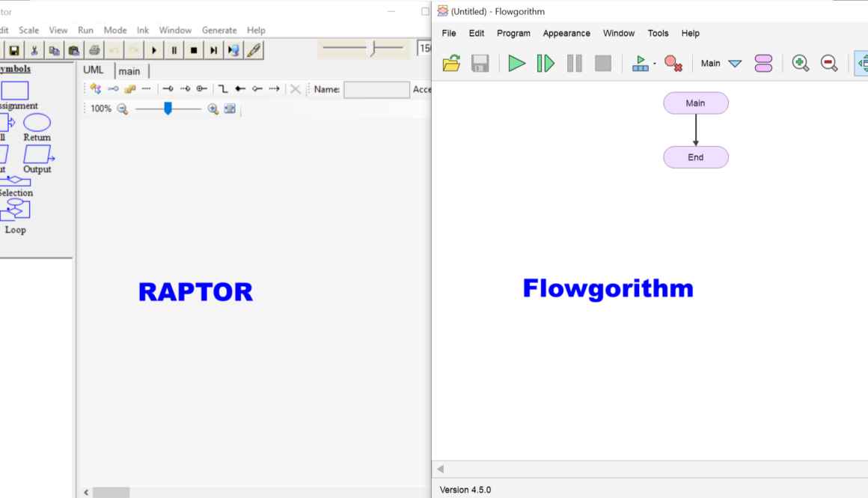Open Flowgorithm Appearance menu
Image resolution: width=868 pixels, height=498 pixels.
pos(566,33)
